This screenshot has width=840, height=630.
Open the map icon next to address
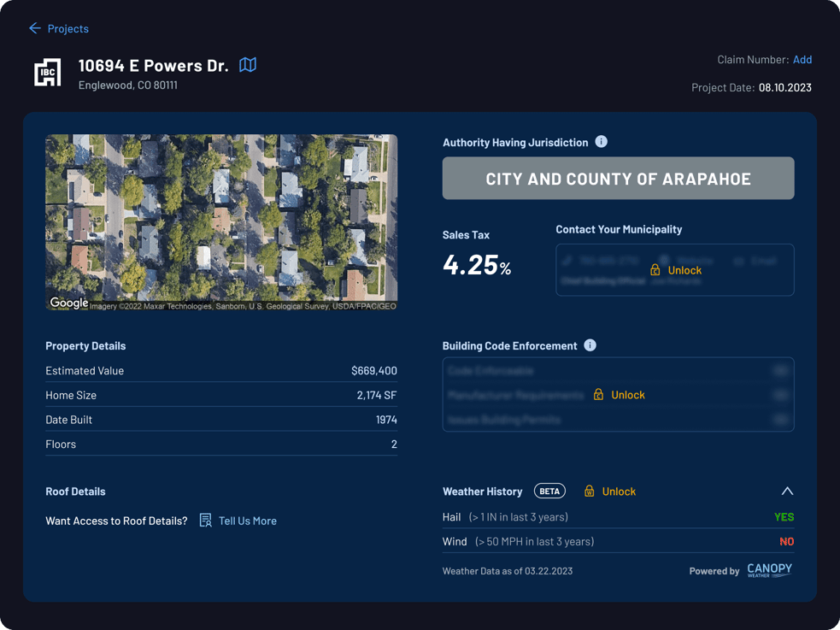point(248,65)
